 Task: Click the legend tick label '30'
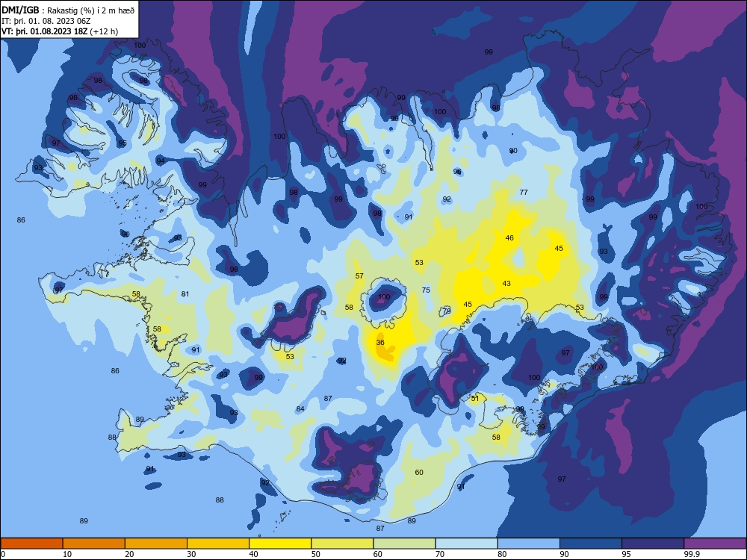click(191, 554)
